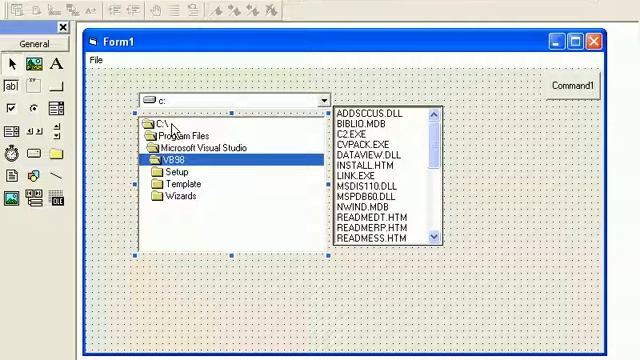Select the PictureBox control tool
The height and width of the screenshot is (360, 640).
(x=34, y=64)
